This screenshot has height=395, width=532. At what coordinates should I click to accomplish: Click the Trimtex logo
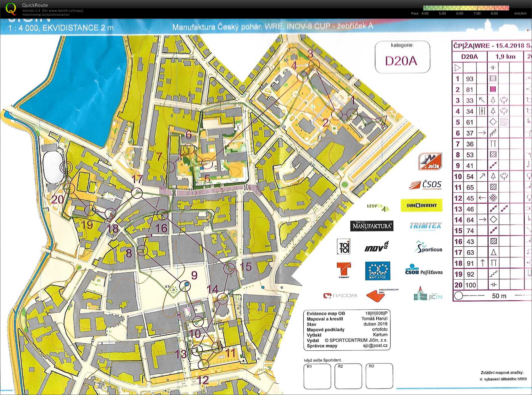tap(425, 226)
